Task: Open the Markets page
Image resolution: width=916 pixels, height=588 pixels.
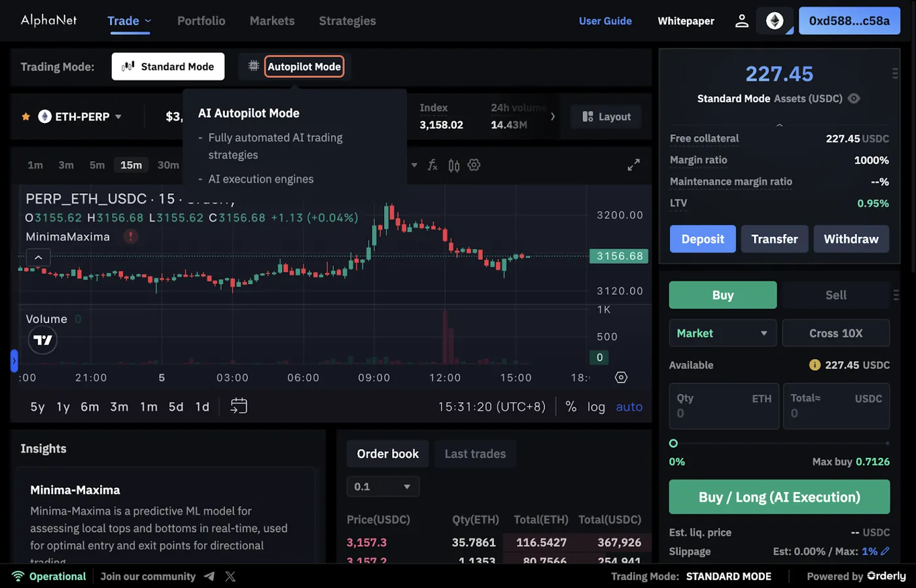Action: (272, 21)
